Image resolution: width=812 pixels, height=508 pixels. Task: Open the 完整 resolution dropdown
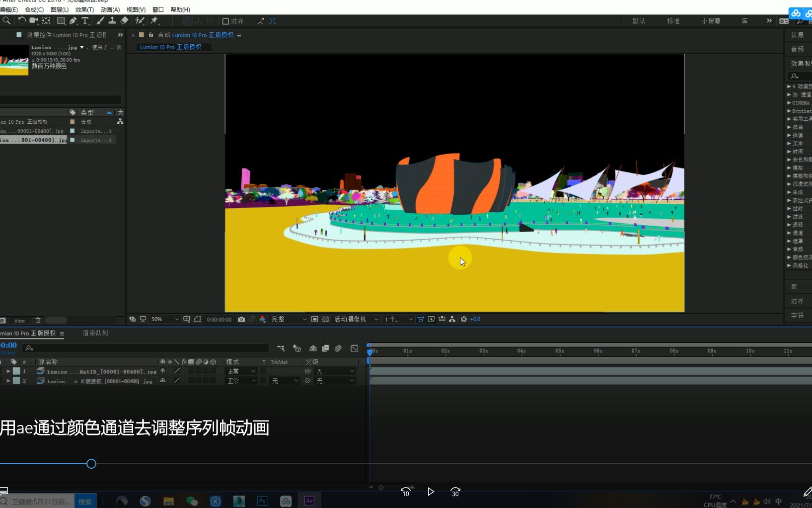pyautogui.click(x=289, y=320)
